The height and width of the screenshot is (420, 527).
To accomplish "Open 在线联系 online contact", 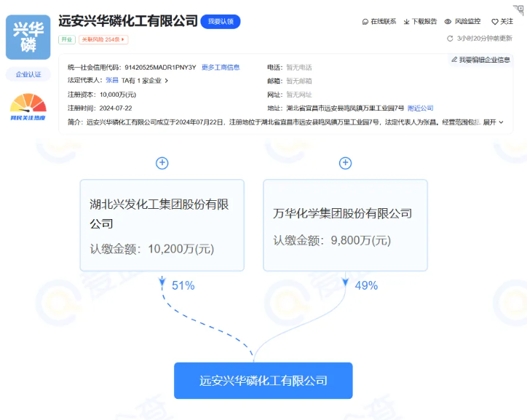I will point(379,22).
